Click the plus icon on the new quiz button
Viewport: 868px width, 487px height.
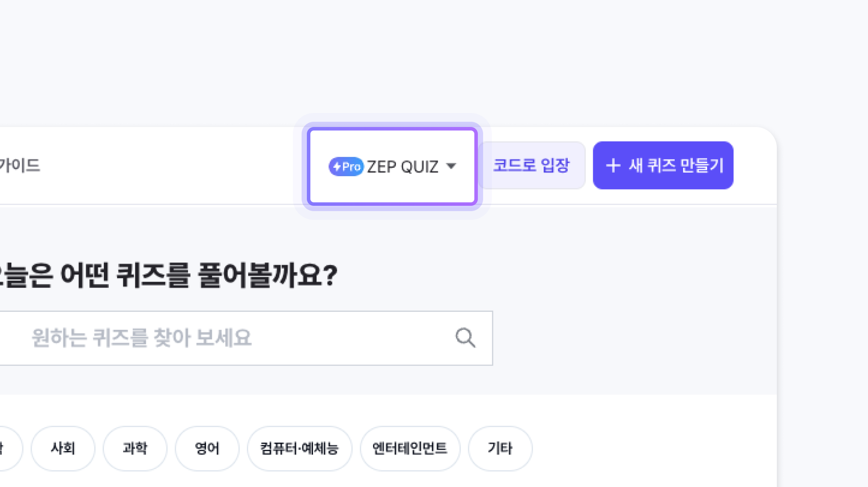[613, 166]
